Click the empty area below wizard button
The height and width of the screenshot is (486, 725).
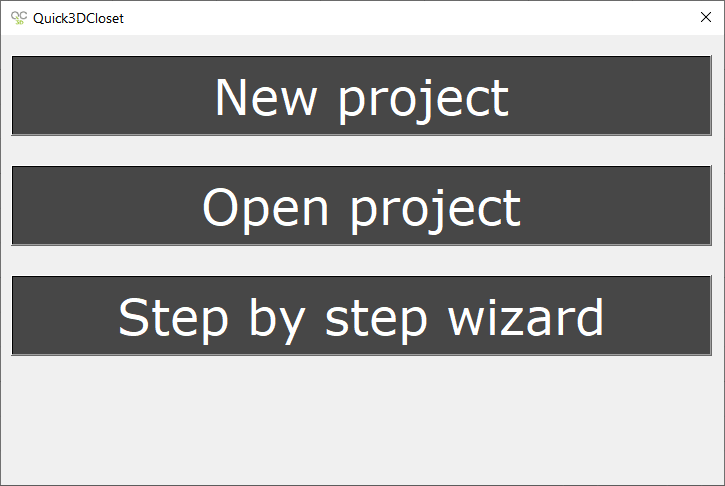coord(362,420)
